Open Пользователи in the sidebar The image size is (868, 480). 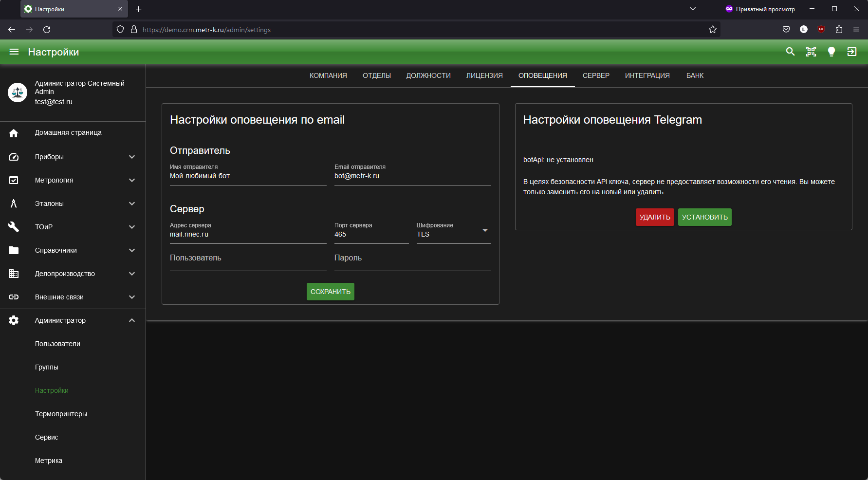(x=73, y=344)
